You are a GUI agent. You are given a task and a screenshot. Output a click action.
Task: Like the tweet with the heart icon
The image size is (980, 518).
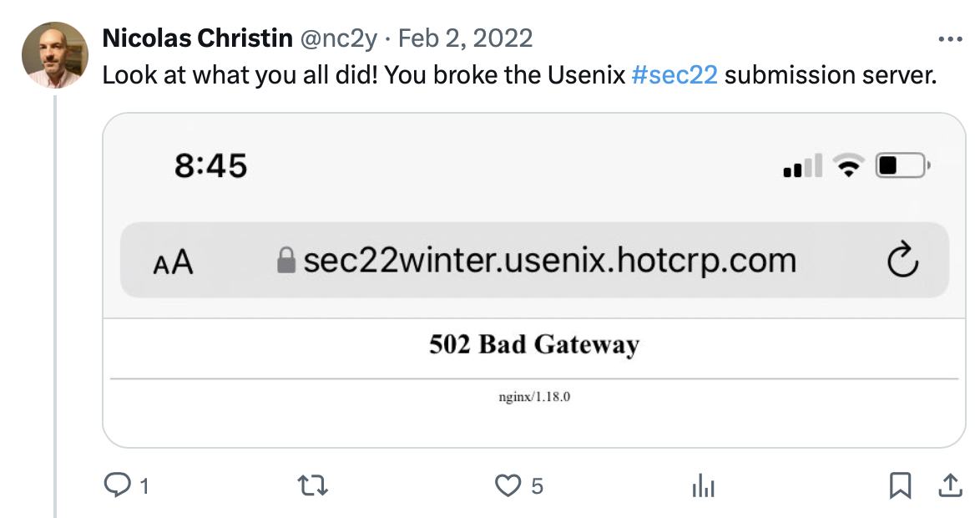pyautogui.click(x=508, y=485)
